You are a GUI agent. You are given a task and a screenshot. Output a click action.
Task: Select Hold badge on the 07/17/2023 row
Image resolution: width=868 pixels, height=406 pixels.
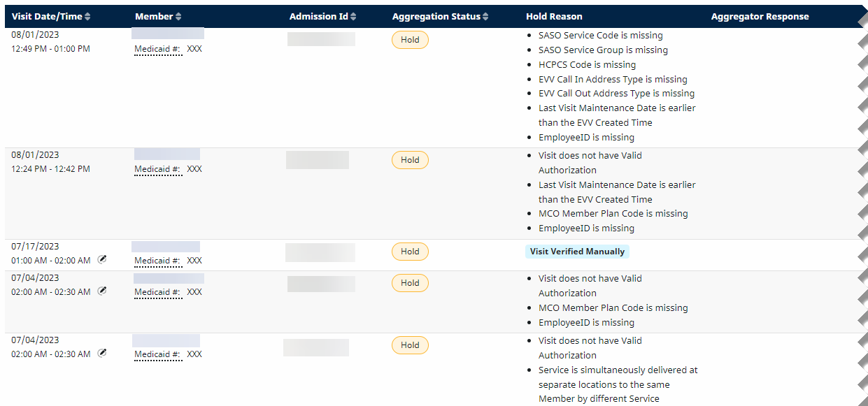tap(410, 252)
